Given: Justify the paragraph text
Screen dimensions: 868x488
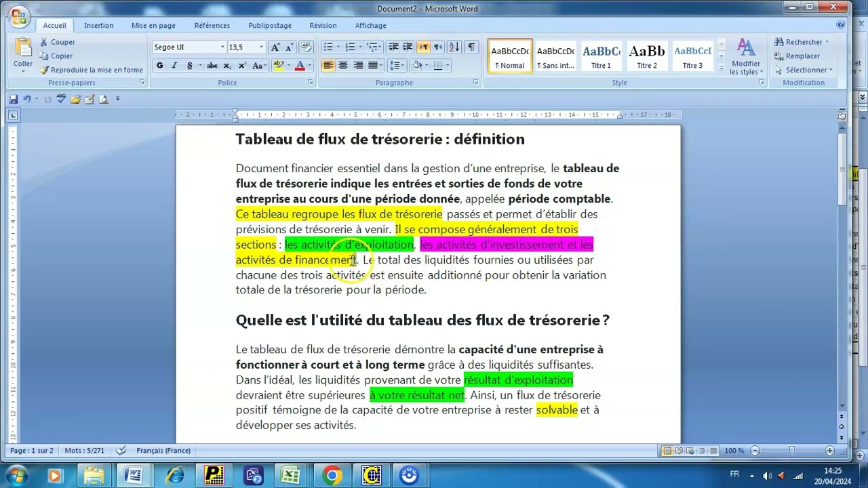Looking at the screenshot, I should [373, 66].
